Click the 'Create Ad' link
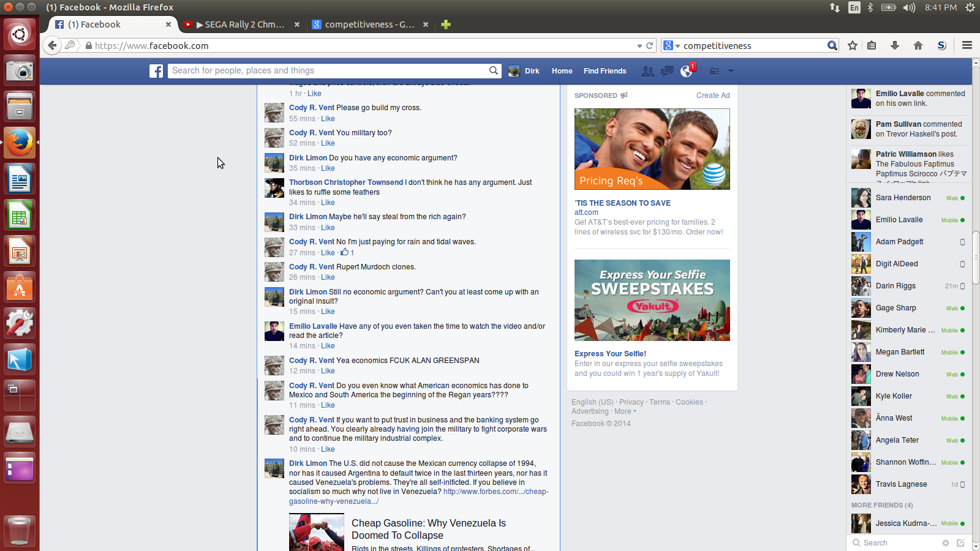980x551 pixels. (x=712, y=96)
